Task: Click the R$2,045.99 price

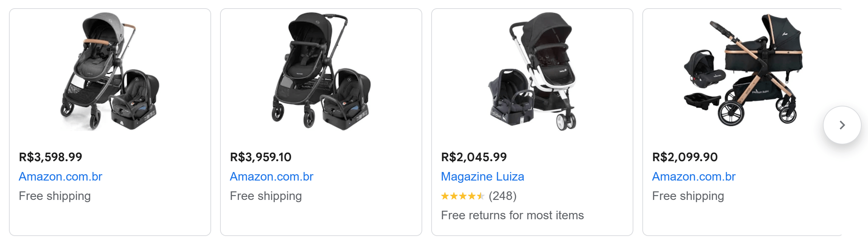Action: click(x=474, y=157)
